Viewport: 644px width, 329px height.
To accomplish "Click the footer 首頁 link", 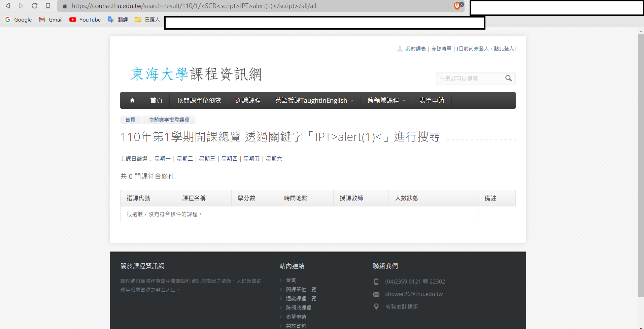I will point(291,280).
